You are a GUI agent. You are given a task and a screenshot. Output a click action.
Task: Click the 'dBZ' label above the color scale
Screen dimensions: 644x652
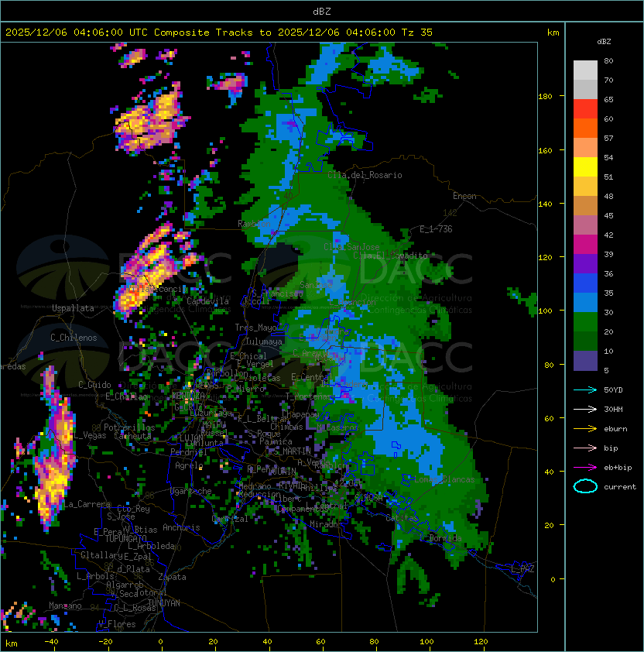point(604,42)
